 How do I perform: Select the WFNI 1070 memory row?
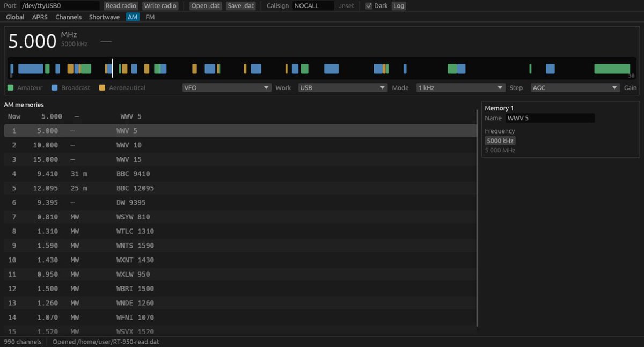tap(240, 318)
